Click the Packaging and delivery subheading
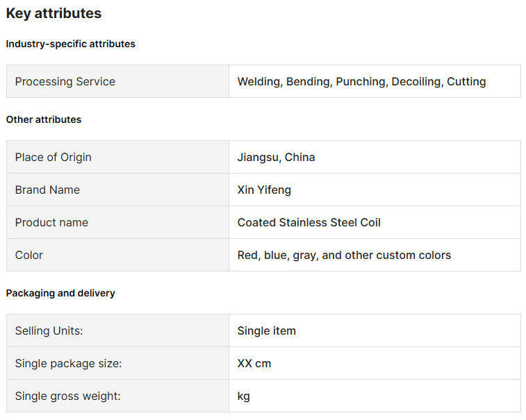Screen dimensions: 526x420 (60, 293)
